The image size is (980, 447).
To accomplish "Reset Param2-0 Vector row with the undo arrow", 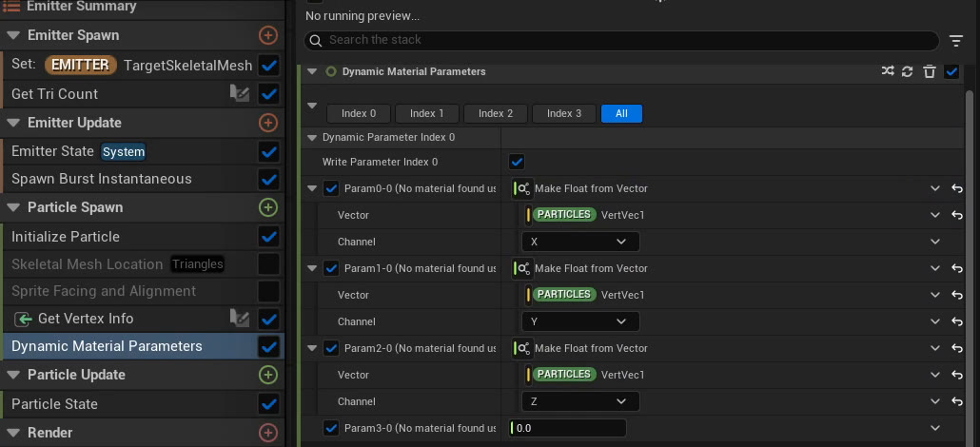I will [957, 375].
